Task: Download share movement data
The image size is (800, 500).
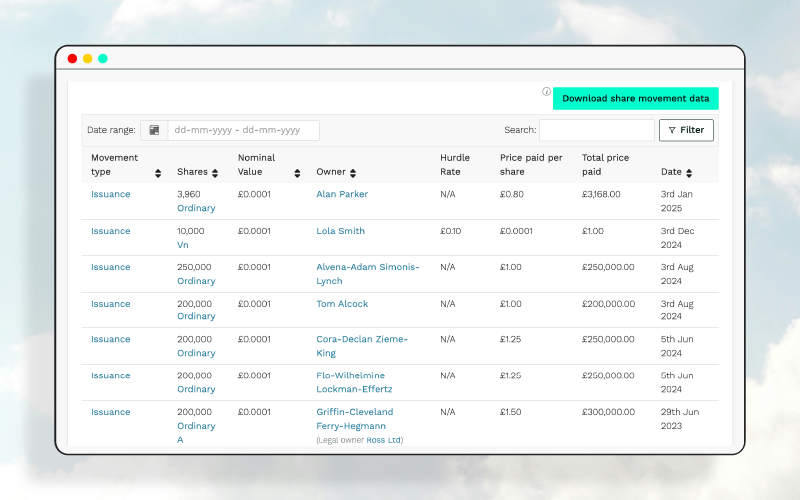Action: coord(636,98)
